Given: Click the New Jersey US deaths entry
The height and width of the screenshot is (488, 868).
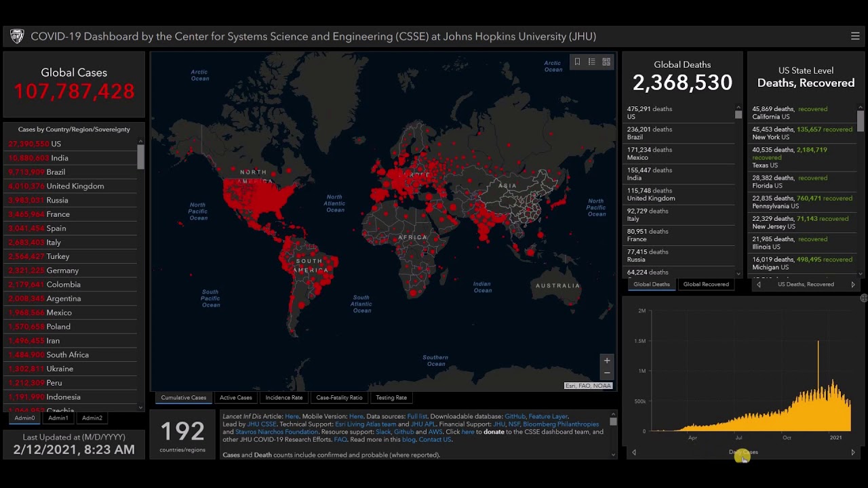Looking at the screenshot, I should pyautogui.click(x=803, y=222).
